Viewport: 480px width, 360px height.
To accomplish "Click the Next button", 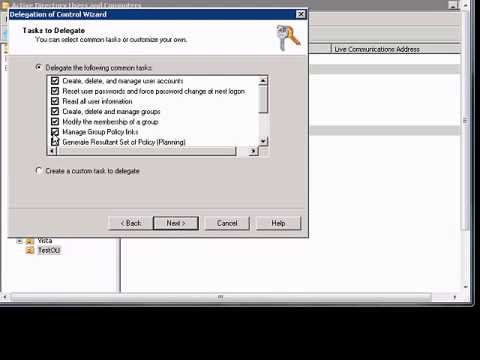I will pyautogui.click(x=176, y=223).
